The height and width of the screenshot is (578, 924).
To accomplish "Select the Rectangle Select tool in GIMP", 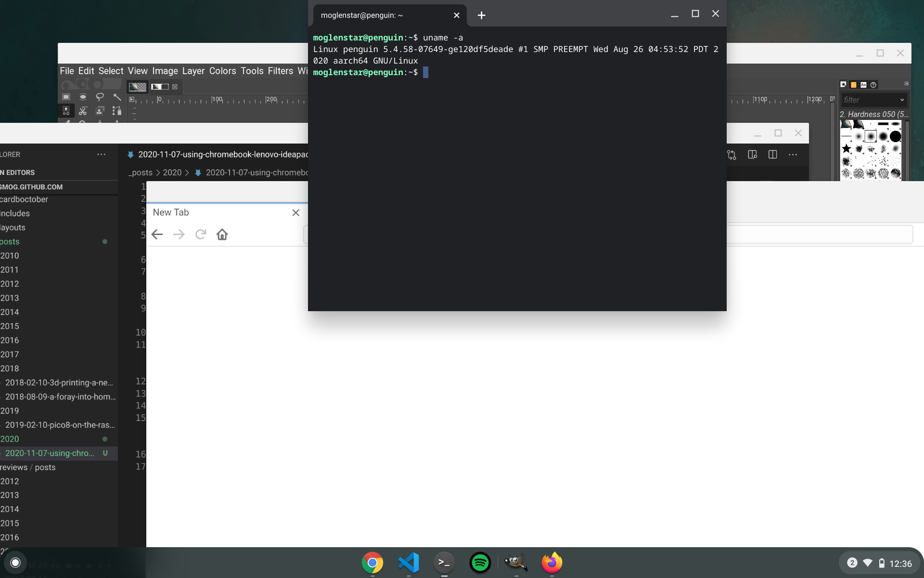I will coord(66,97).
